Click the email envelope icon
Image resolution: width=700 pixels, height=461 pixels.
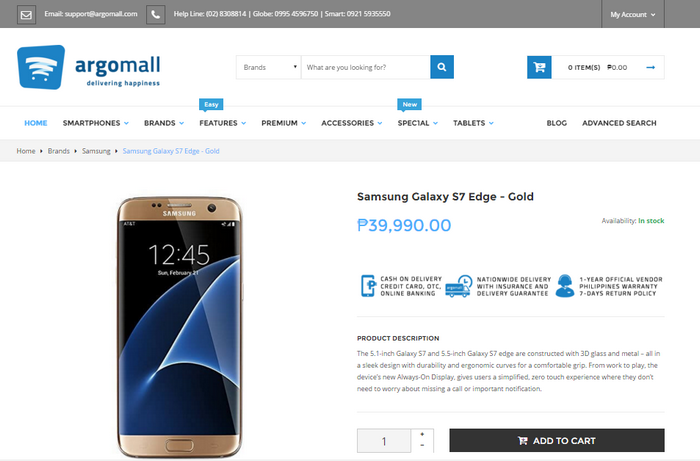pyautogui.click(x=26, y=15)
